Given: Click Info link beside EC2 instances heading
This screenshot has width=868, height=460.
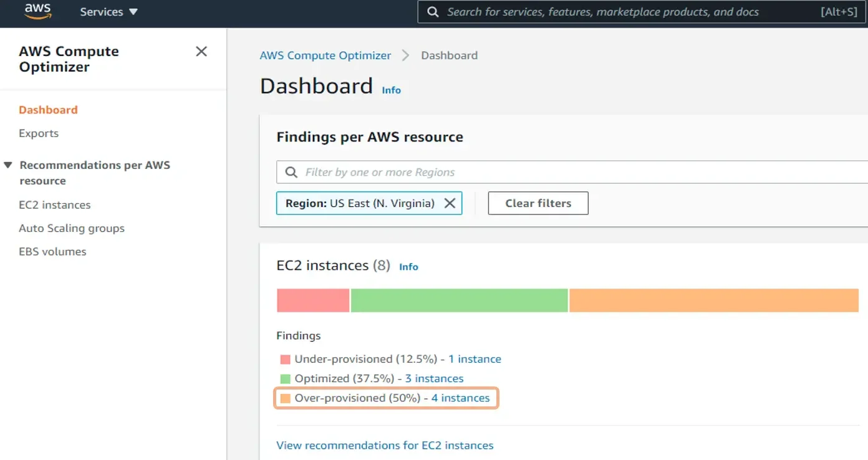Looking at the screenshot, I should [x=408, y=267].
